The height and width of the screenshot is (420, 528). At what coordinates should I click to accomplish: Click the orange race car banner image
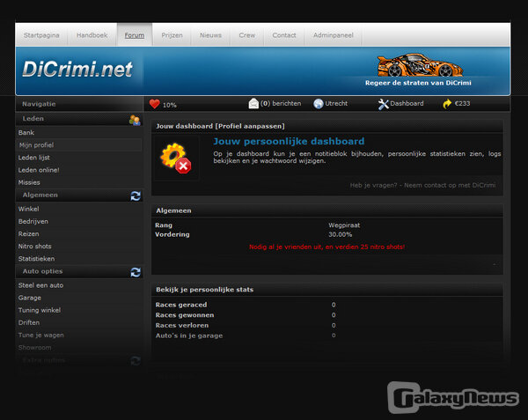(x=420, y=64)
